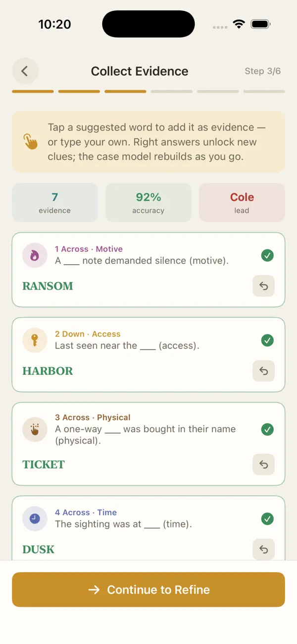Select the fourth progress bar segment
297x644 pixels.
click(x=172, y=91)
